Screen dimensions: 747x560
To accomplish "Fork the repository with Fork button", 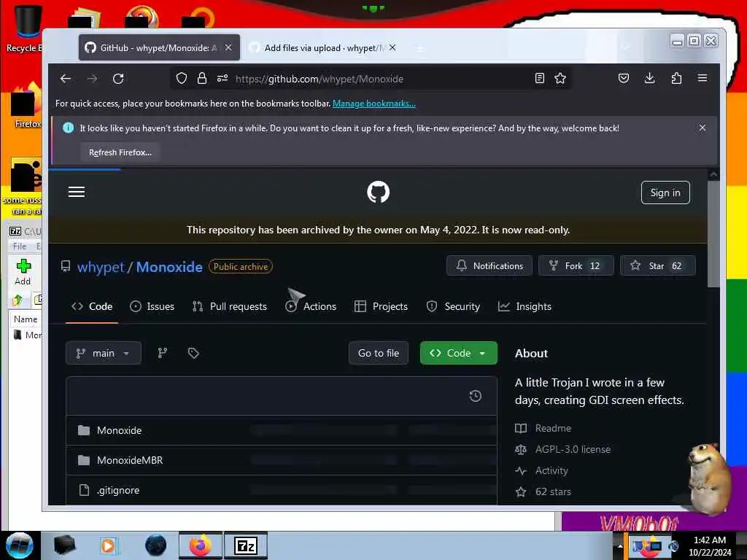I will (x=576, y=265).
